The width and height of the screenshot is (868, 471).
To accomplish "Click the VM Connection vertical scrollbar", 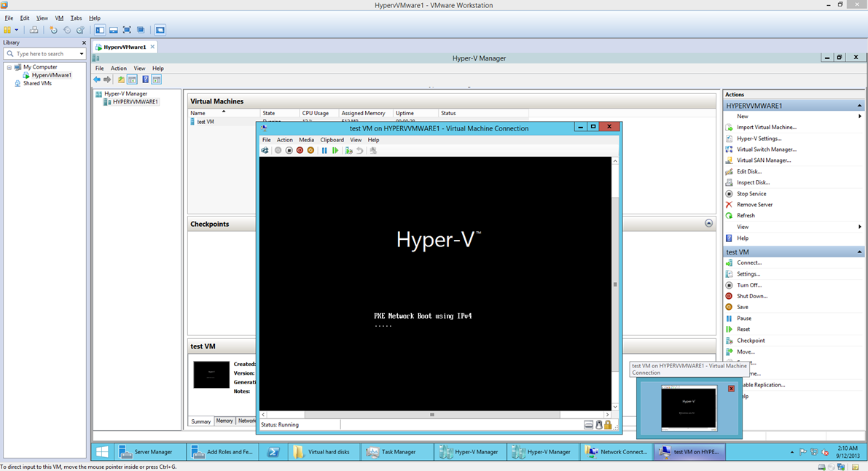I will (614, 284).
